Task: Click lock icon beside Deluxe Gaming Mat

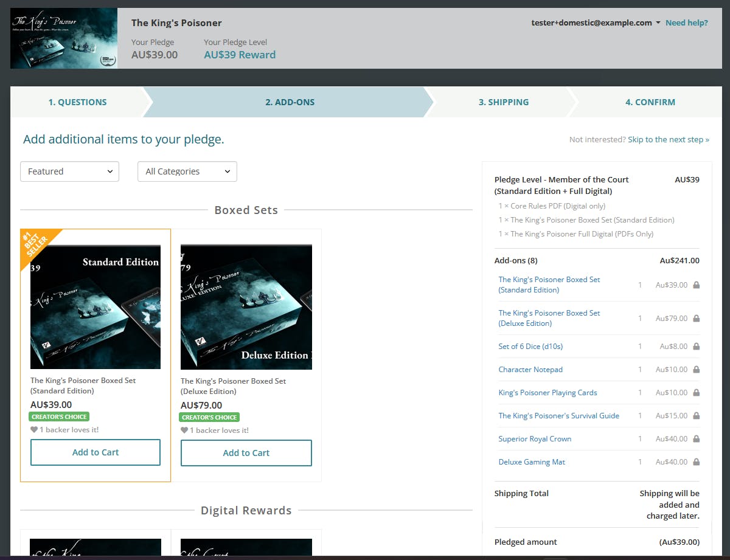Action: [696, 461]
